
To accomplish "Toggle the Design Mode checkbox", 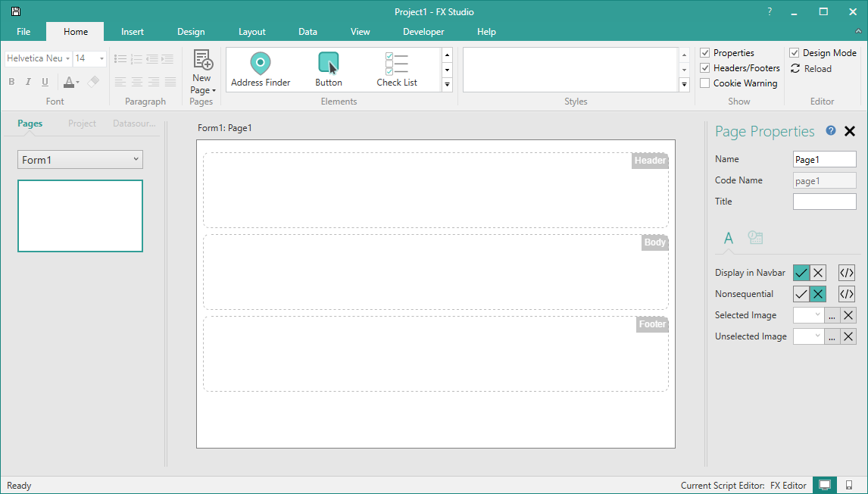I will 795,53.
